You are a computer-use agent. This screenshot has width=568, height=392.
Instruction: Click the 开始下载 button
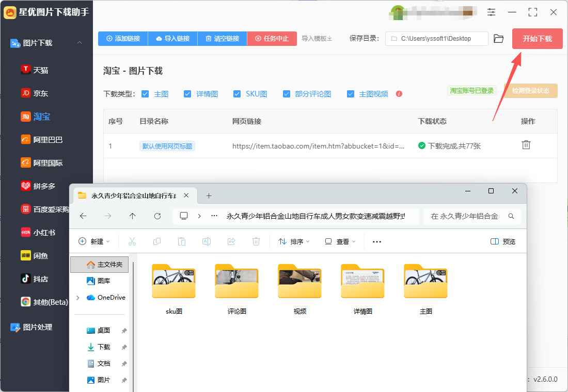pyautogui.click(x=537, y=39)
